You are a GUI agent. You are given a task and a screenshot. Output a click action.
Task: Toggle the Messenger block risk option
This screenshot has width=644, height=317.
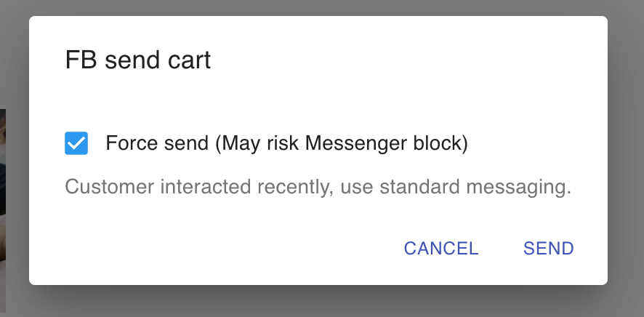click(x=76, y=143)
